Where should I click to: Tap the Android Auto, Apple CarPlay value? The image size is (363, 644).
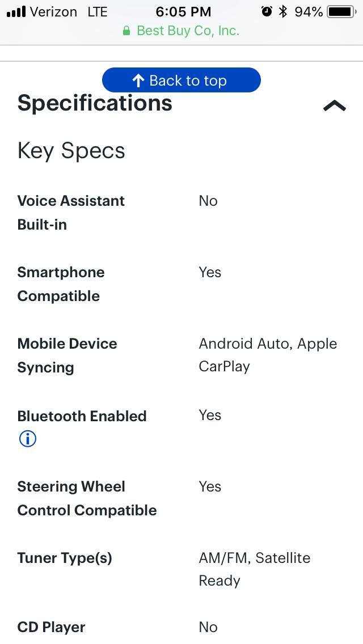[268, 355]
